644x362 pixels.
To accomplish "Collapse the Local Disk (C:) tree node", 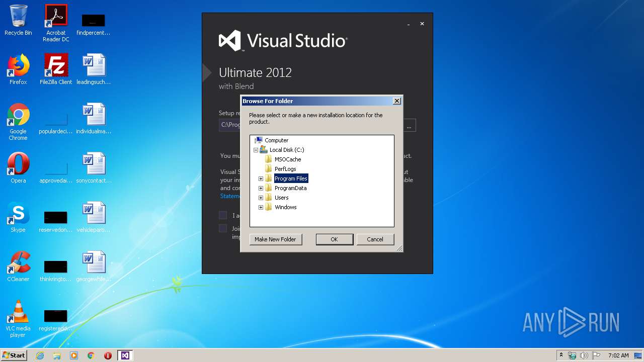I will (256, 150).
